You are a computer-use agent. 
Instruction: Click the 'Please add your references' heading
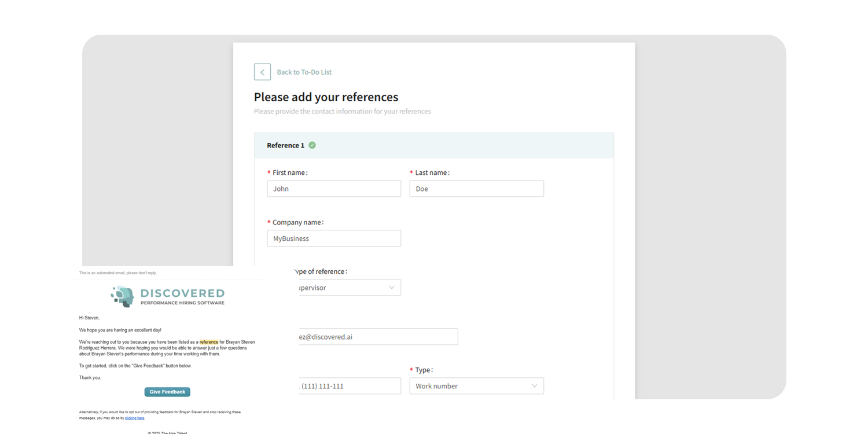(326, 97)
